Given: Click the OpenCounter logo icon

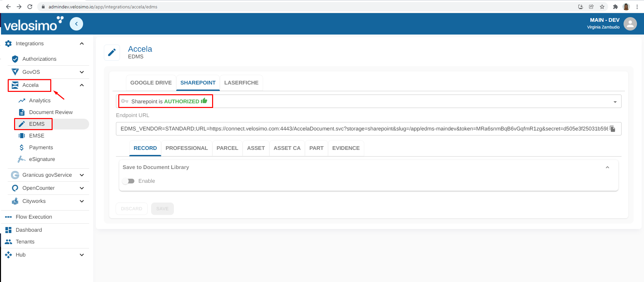Looking at the screenshot, I should pos(15,188).
